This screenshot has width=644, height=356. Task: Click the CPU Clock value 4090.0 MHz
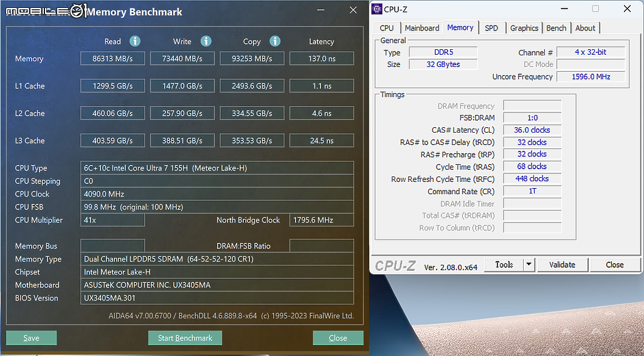coord(217,194)
